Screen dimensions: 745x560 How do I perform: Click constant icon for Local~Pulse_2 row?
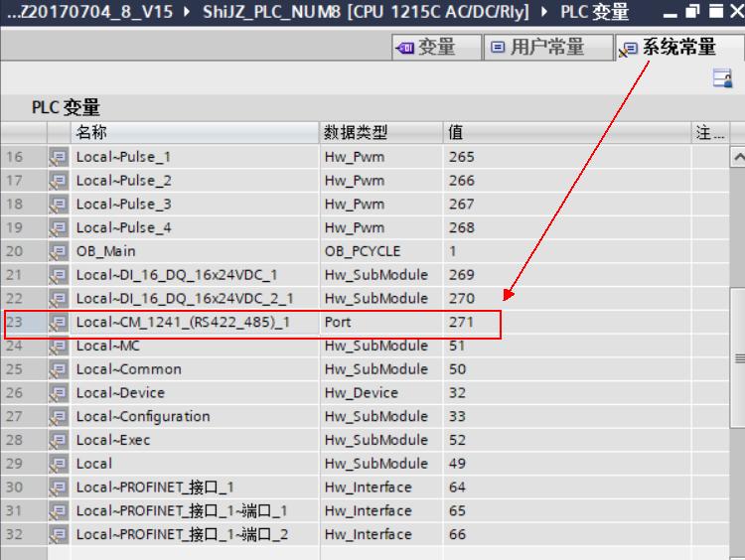[59, 181]
